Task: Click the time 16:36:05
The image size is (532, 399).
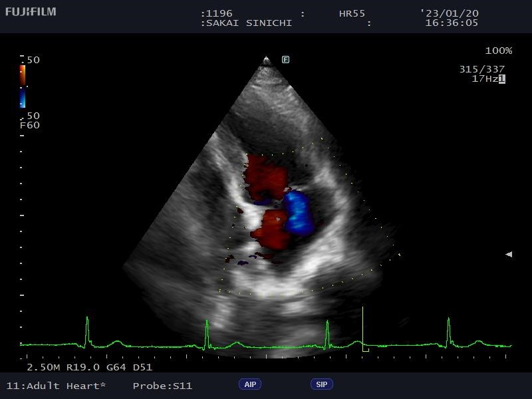Action: 452,23
